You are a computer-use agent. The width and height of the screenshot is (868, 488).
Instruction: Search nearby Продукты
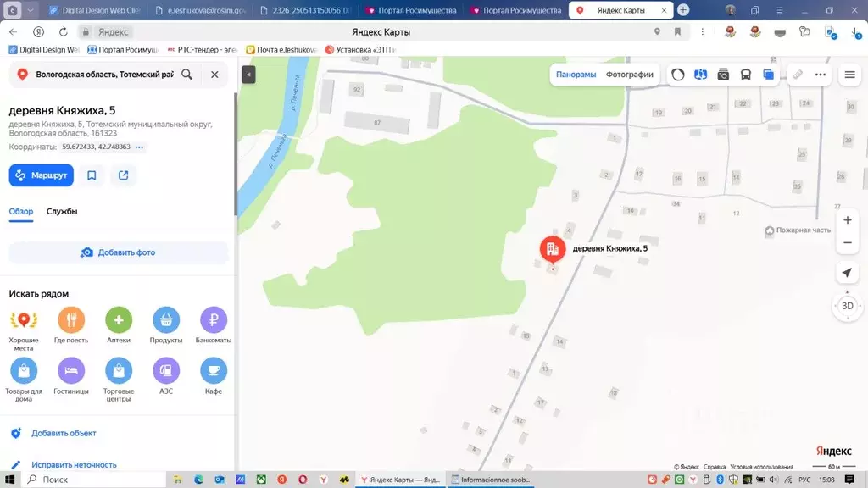166,325
